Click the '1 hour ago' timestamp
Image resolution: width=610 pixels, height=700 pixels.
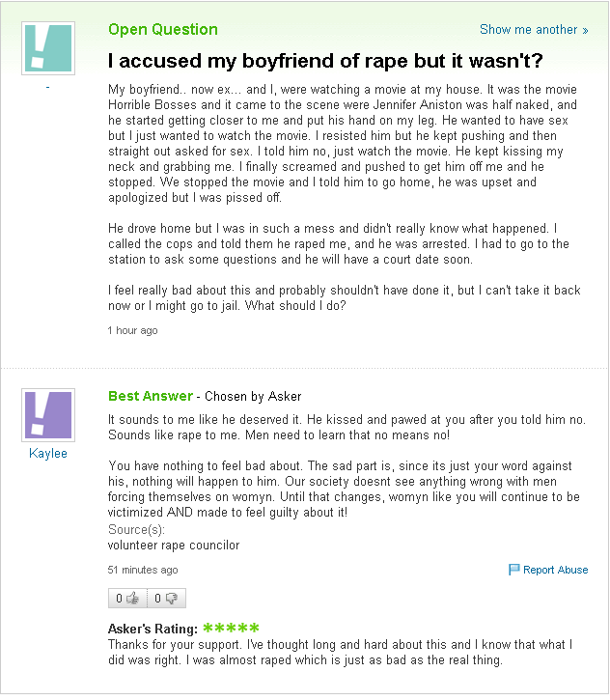pos(133,330)
